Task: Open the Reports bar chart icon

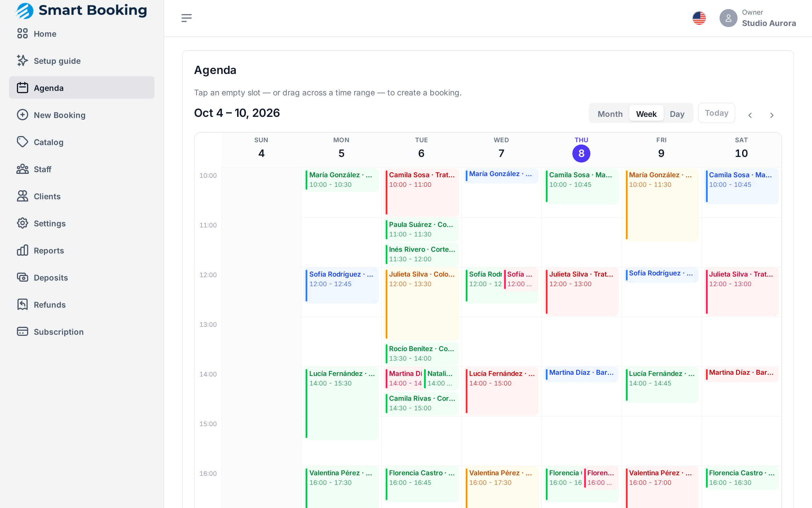Action: (23, 250)
